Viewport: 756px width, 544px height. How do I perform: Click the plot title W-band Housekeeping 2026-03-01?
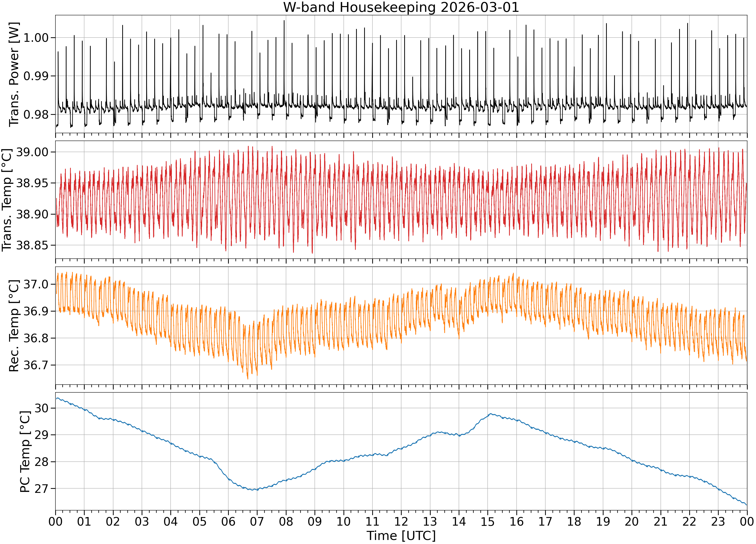(x=401, y=7)
